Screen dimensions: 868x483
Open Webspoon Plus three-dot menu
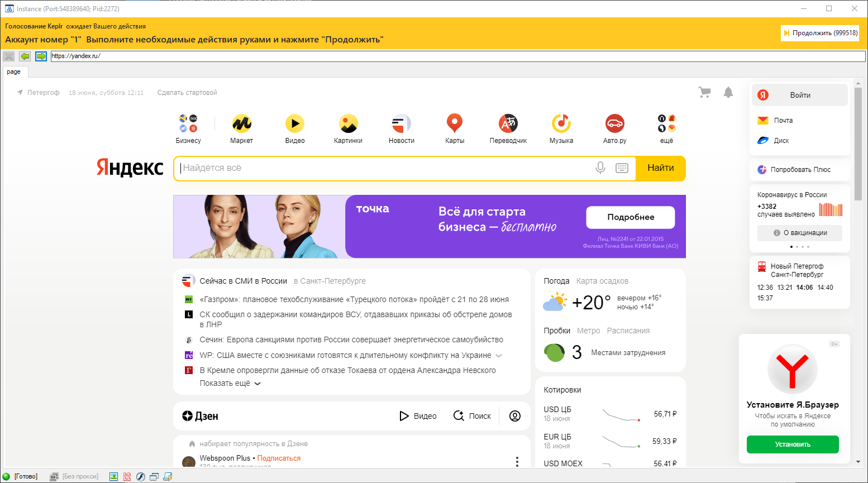point(517,461)
